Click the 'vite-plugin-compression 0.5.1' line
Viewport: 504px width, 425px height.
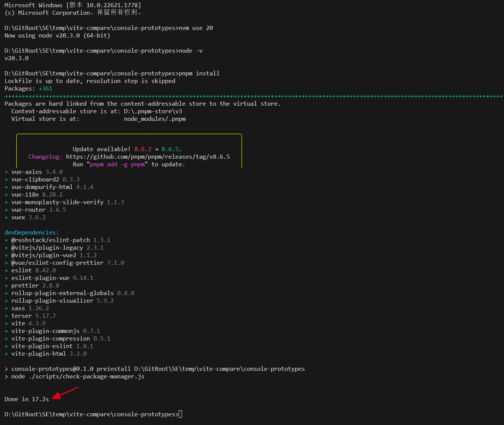(58, 339)
